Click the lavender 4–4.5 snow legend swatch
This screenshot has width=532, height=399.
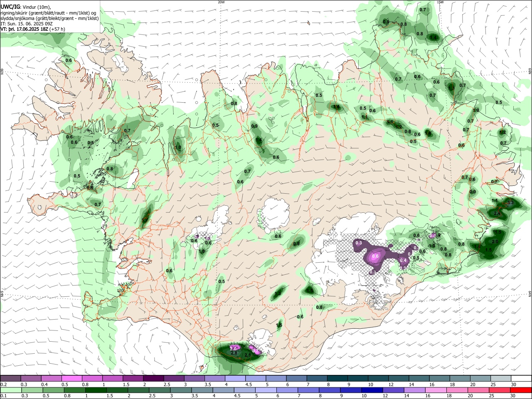pyautogui.click(x=235, y=378)
